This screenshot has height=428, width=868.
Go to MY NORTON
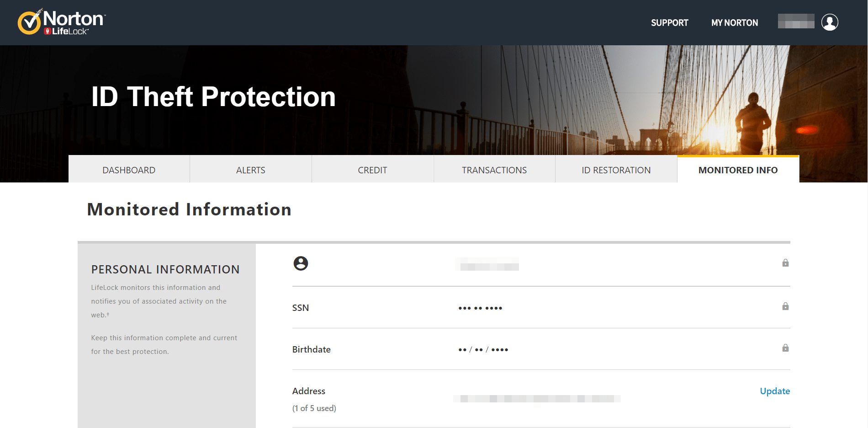point(735,23)
